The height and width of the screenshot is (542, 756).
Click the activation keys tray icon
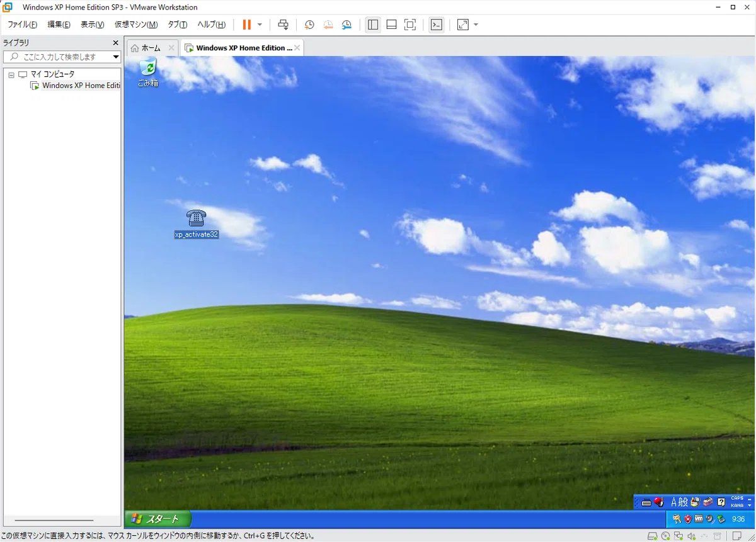(x=677, y=519)
